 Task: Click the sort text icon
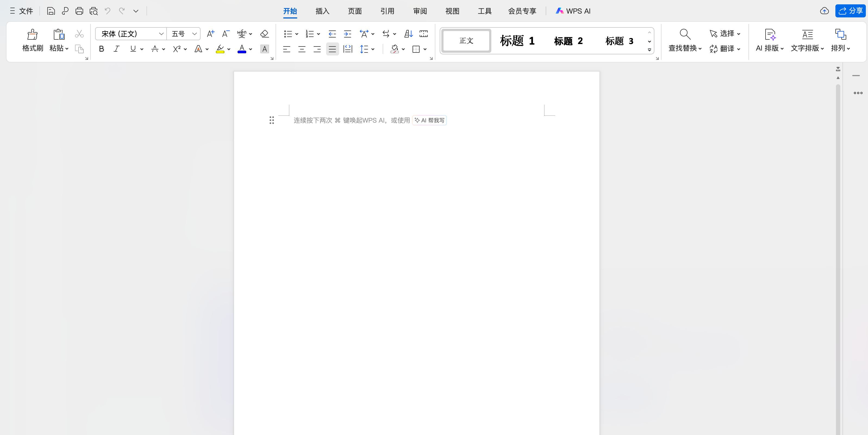[x=408, y=34]
